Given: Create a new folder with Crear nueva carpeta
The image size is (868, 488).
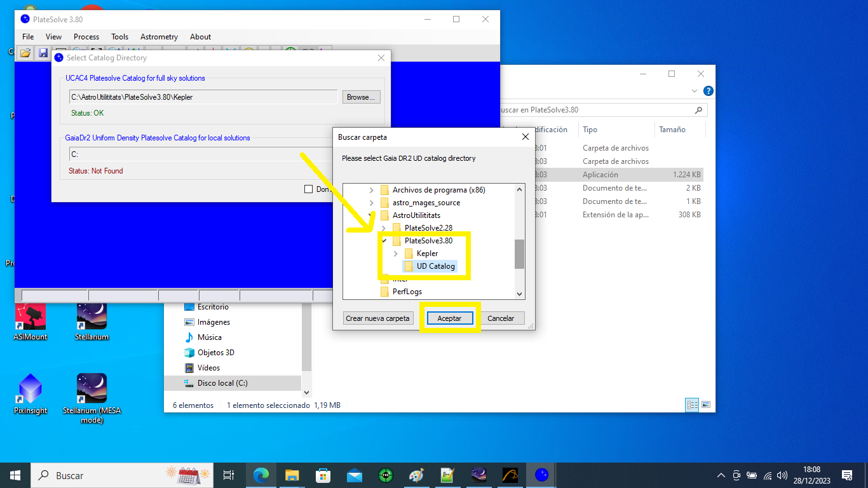Looking at the screenshot, I should 377,318.
